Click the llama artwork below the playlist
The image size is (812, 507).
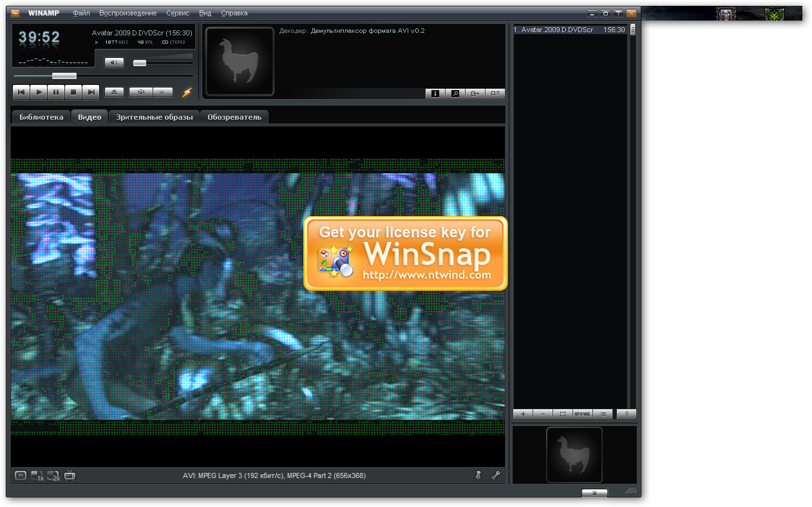click(574, 455)
